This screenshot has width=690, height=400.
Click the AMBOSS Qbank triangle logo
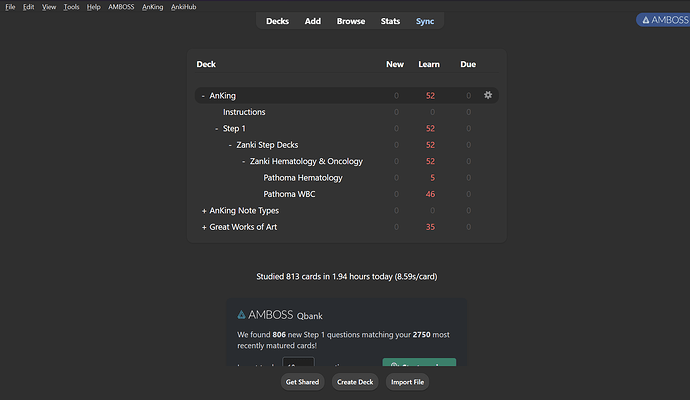242,314
